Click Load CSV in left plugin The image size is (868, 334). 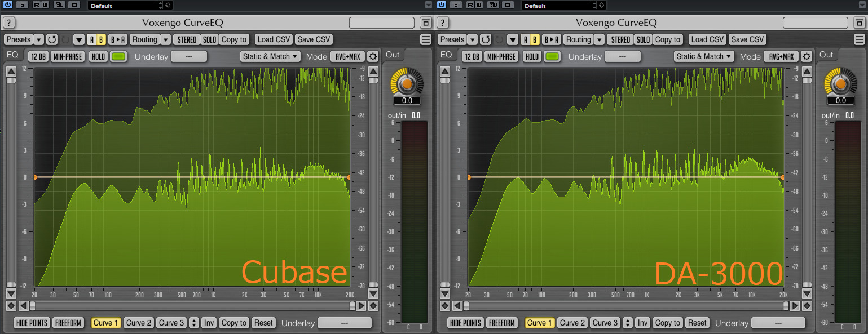click(274, 39)
